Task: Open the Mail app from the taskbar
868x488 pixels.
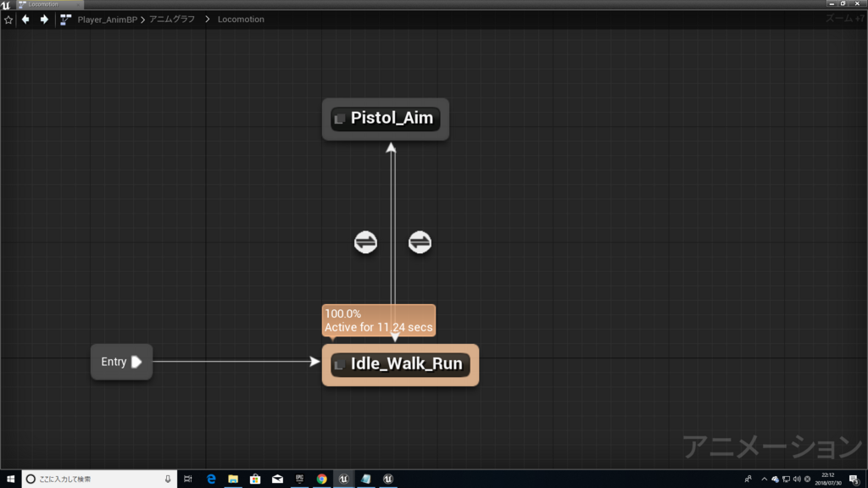Action: (x=277, y=480)
